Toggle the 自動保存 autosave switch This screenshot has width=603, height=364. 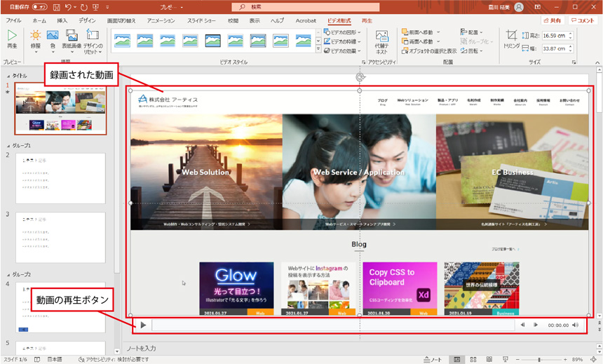[x=39, y=7]
